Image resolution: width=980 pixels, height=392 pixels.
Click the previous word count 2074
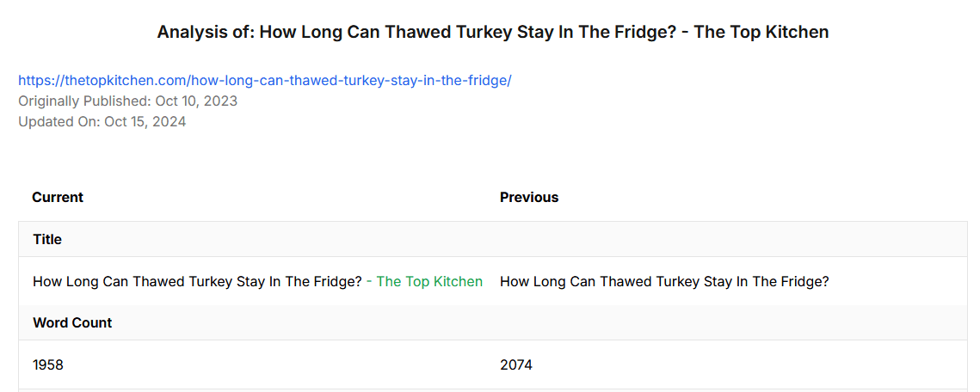click(x=516, y=365)
